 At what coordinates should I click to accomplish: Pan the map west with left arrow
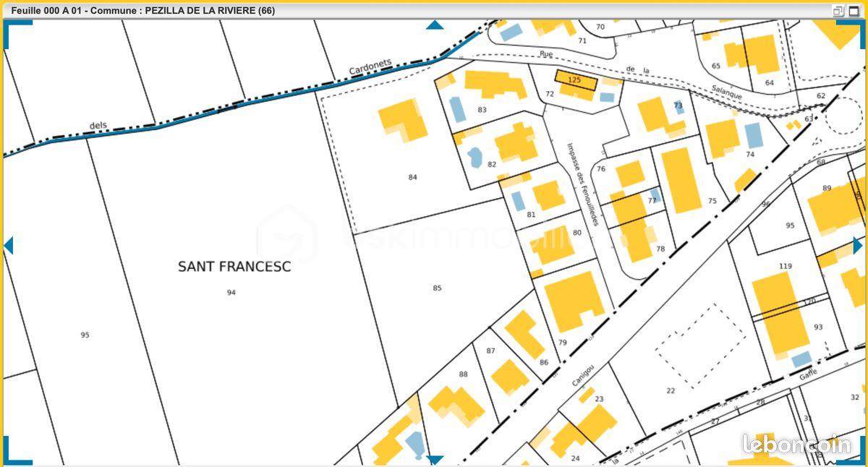[x=9, y=246]
